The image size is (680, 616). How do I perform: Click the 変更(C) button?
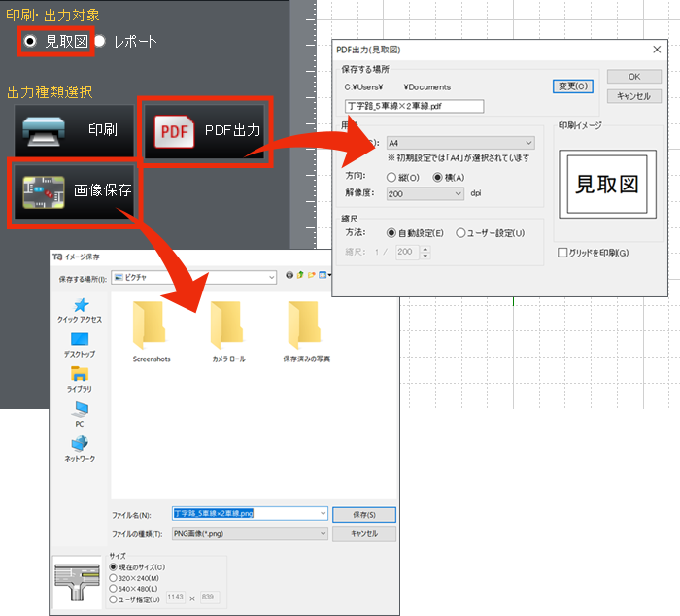coord(573,86)
